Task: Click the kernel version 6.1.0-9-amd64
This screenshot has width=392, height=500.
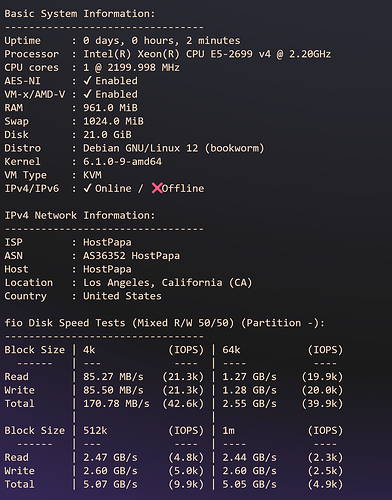Action: coord(122,162)
